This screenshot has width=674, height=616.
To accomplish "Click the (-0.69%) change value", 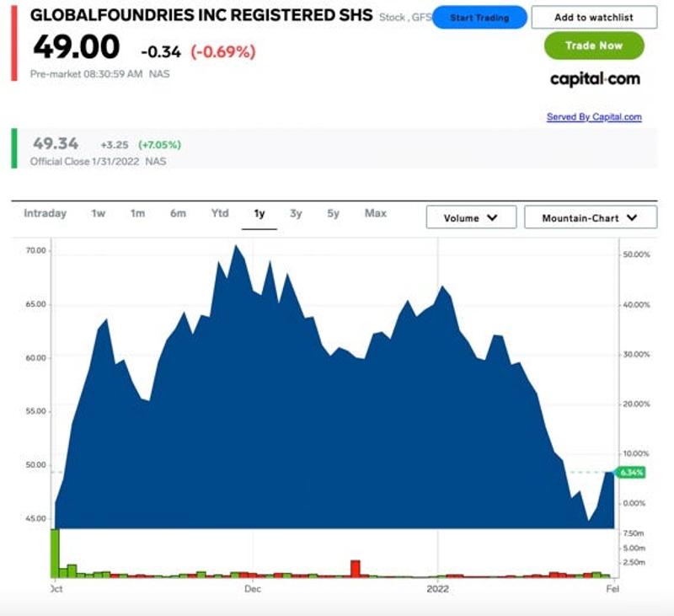I will [x=223, y=52].
